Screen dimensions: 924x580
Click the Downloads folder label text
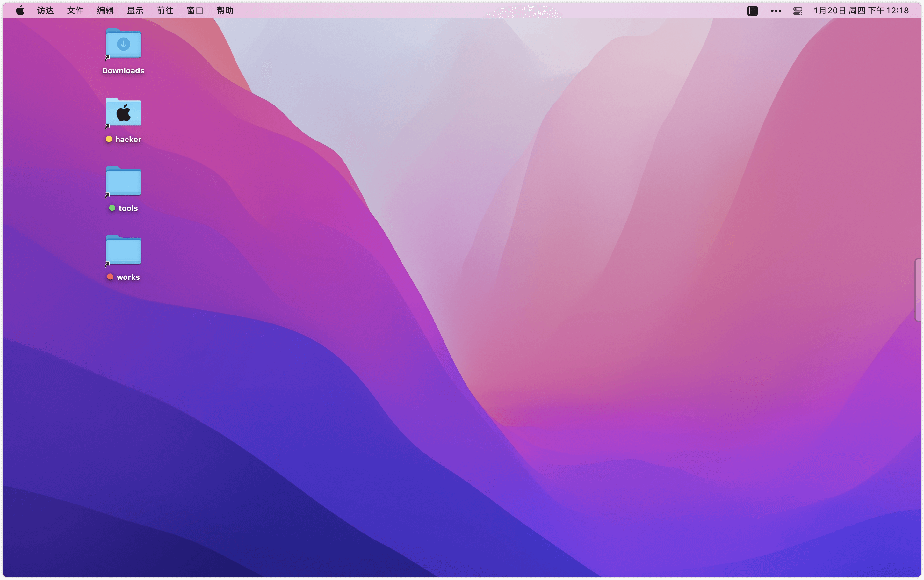(x=123, y=70)
